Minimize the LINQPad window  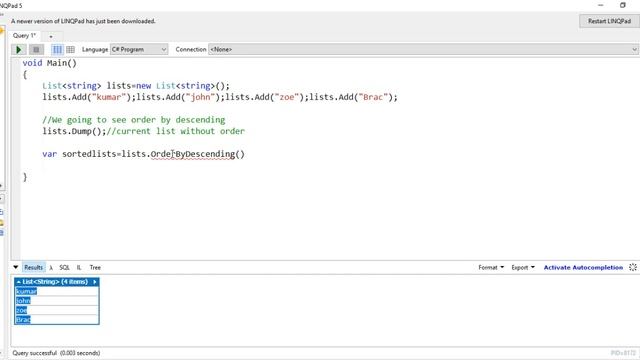(x=600, y=5)
